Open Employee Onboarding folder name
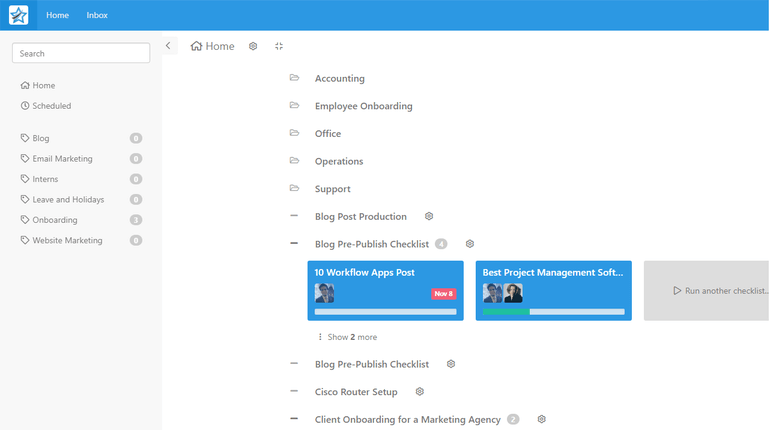Screen dimensions: 770x430 pyautogui.click(x=363, y=106)
